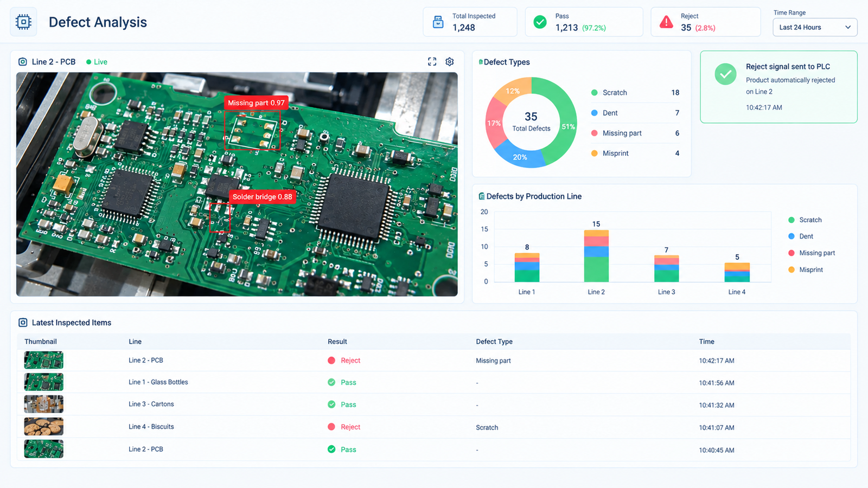Viewport: 868px width, 488px height.
Task: Click the Time column header
Action: (x=706, y=342)
